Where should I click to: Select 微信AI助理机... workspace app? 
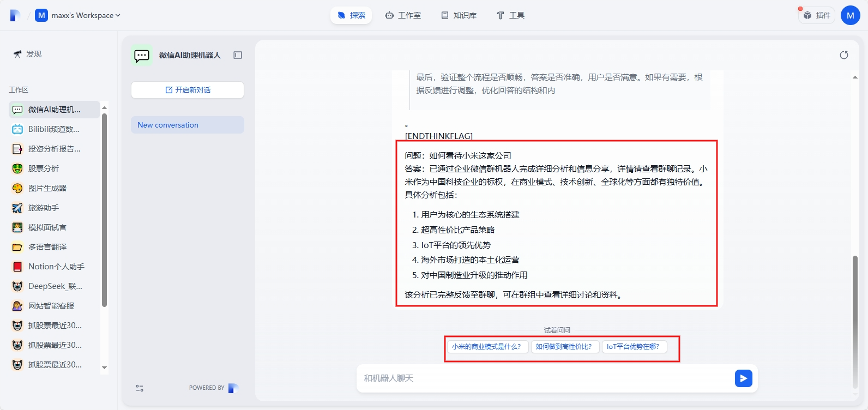(55, 110)
